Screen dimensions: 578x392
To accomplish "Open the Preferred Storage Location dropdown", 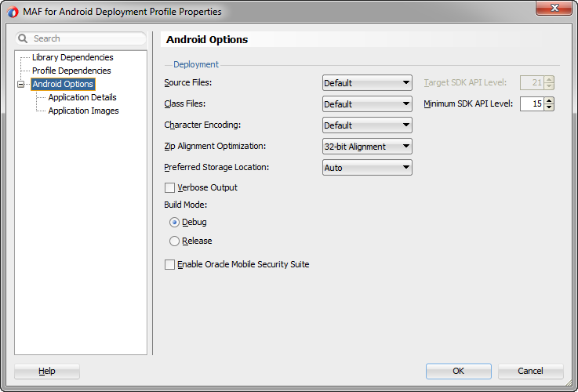I will [367, 168].
